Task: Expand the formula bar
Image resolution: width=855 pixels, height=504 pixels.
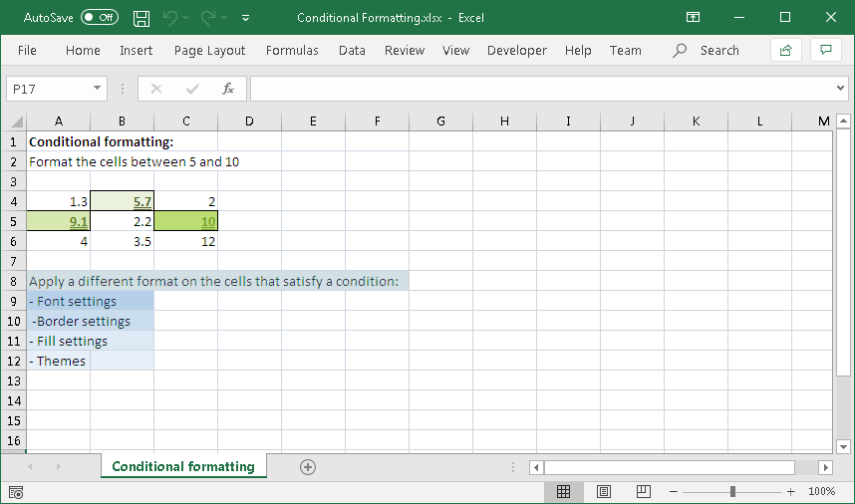Action: click(839, 89)
